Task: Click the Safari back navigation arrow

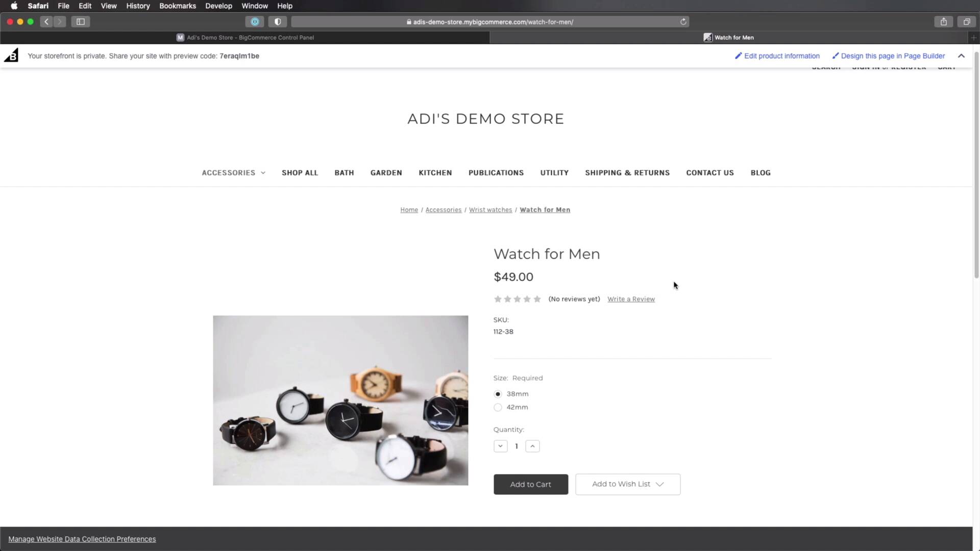Action: [x=46, y=21]
